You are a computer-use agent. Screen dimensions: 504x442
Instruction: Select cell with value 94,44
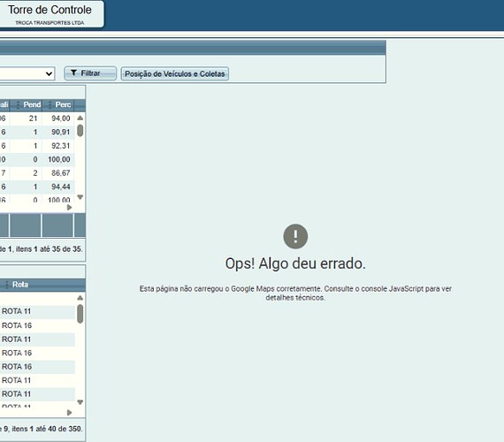pos(58,187)
